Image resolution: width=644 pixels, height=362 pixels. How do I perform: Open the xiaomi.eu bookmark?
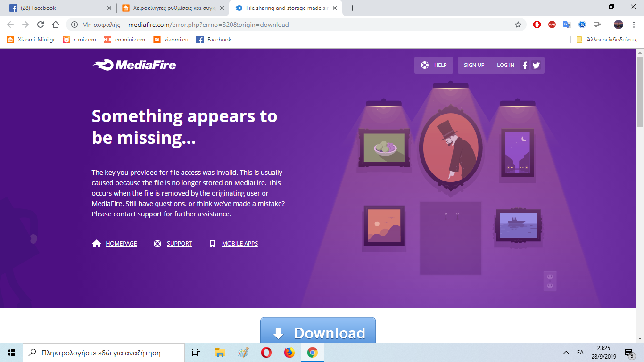pyautogui.click(x=171, y=40)
